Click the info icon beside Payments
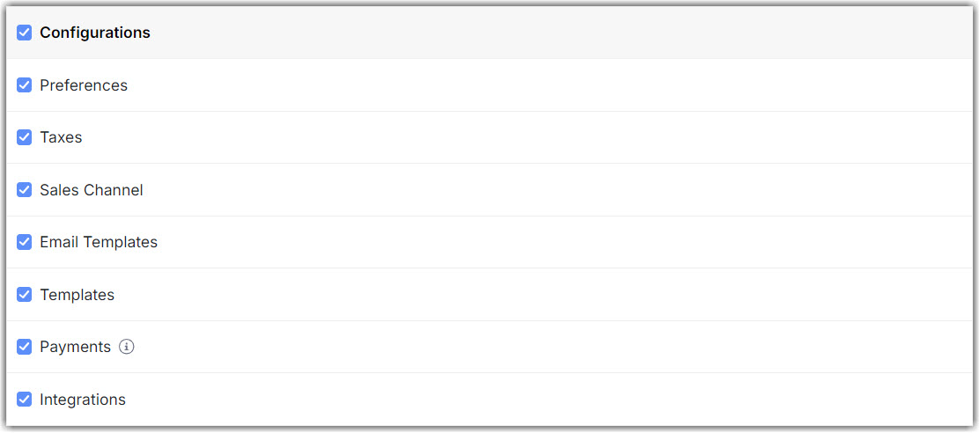 tap(127, 347)
